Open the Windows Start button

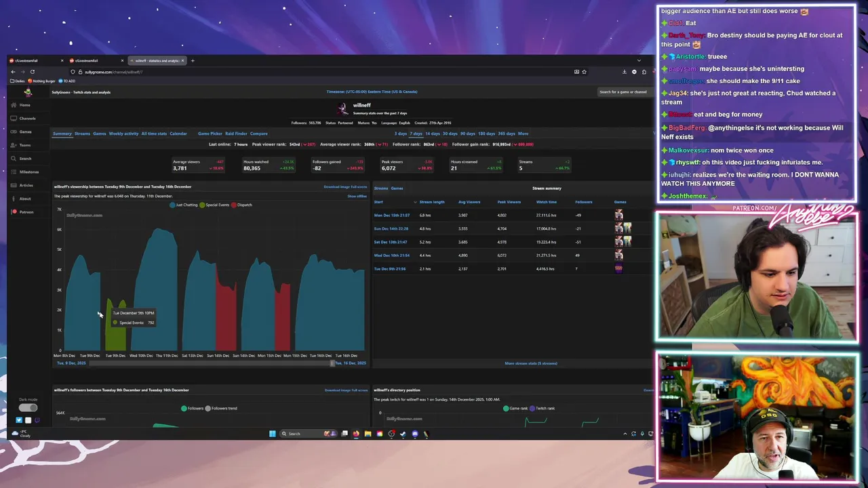click(x=272, y=434)
